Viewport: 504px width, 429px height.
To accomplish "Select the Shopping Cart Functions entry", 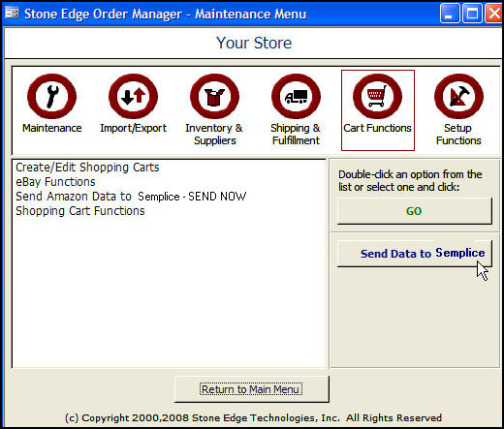I will click(x=80, y=211).
